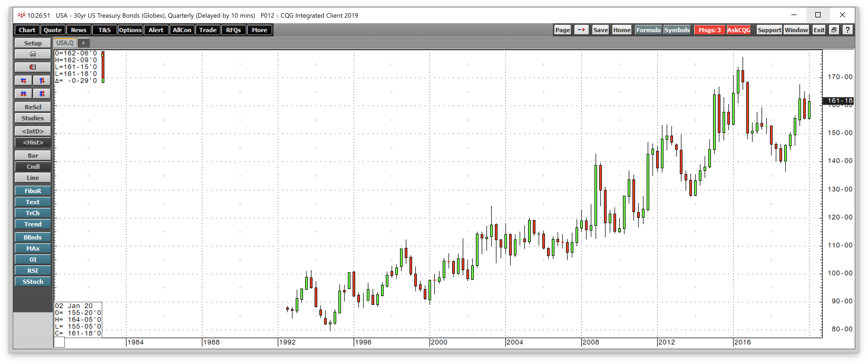
Task: Click the O=162-06'0 open value
Action: 76,53
